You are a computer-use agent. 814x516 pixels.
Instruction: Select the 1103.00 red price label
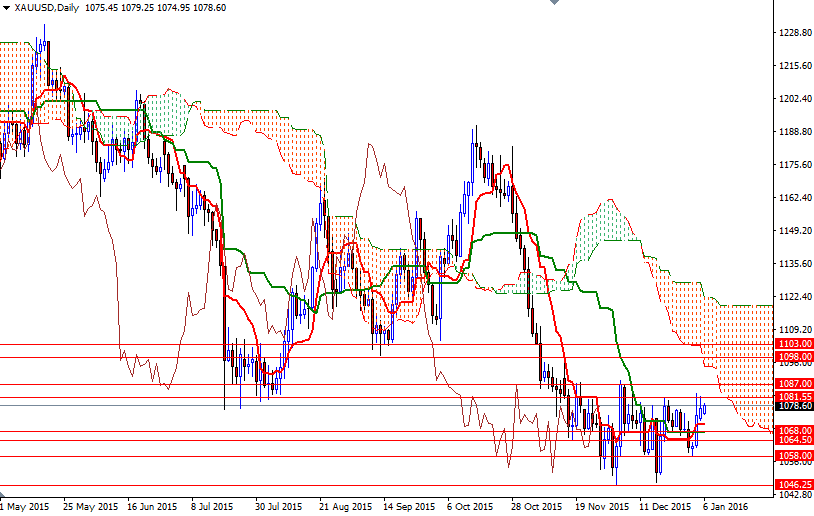coord(794,343)
